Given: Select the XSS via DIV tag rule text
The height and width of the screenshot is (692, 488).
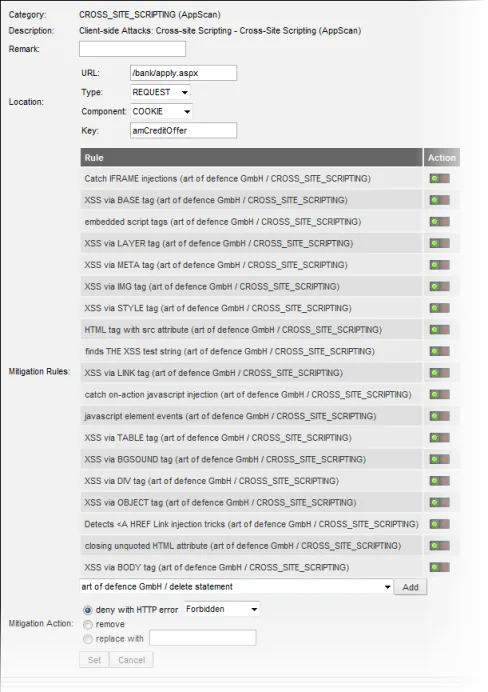Looking at the screenshot, I should (x=212, y=481).
